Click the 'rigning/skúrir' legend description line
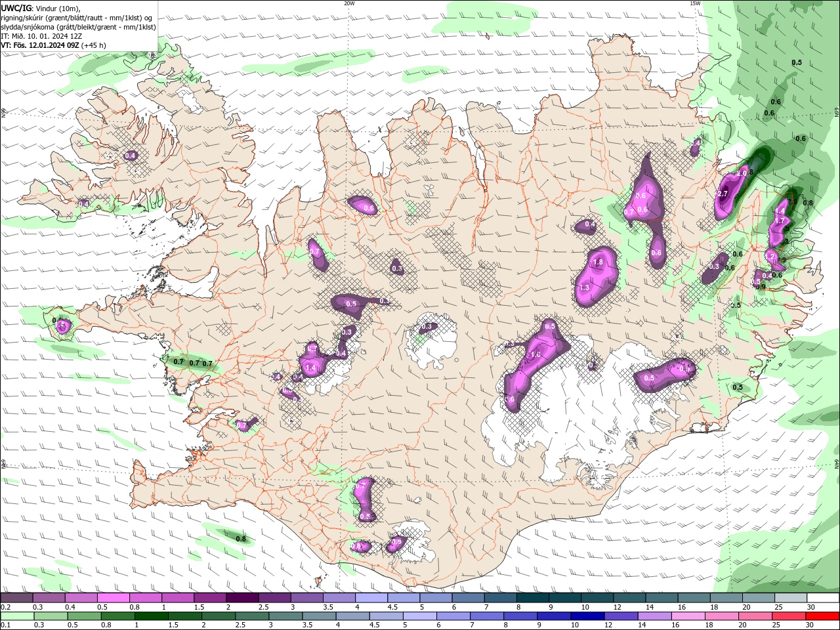840x630 pixels. pyautogui.click(x=77, y=18)
